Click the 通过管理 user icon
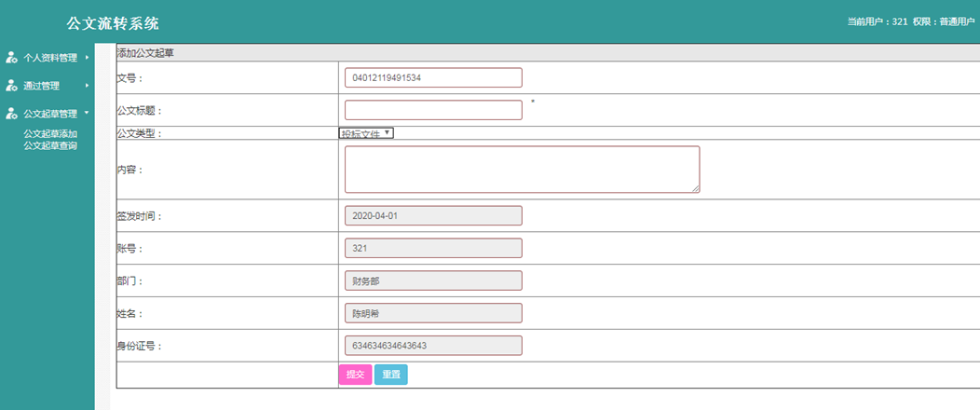The height and width of the screenshot is (410, 980). pos(11,86)
